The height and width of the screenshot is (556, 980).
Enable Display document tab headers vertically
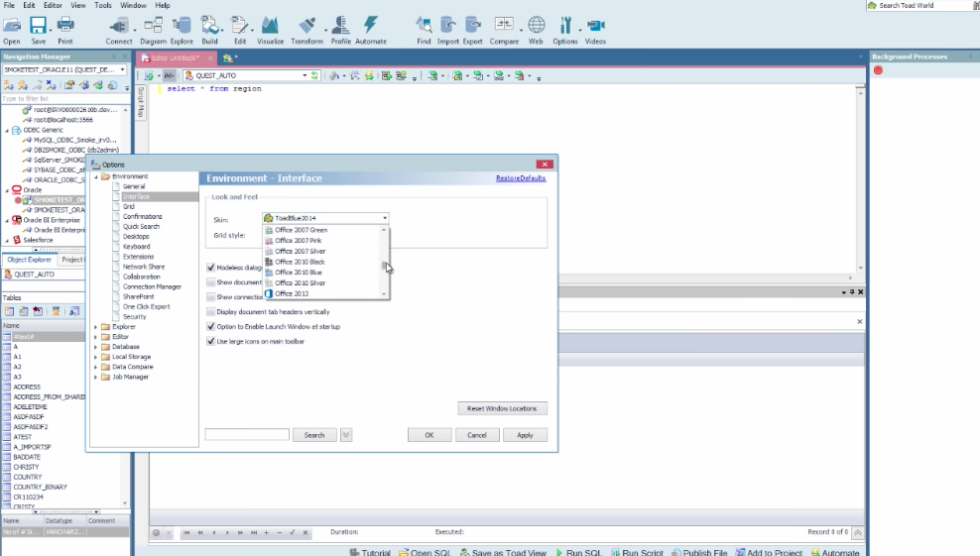[211, 312]
